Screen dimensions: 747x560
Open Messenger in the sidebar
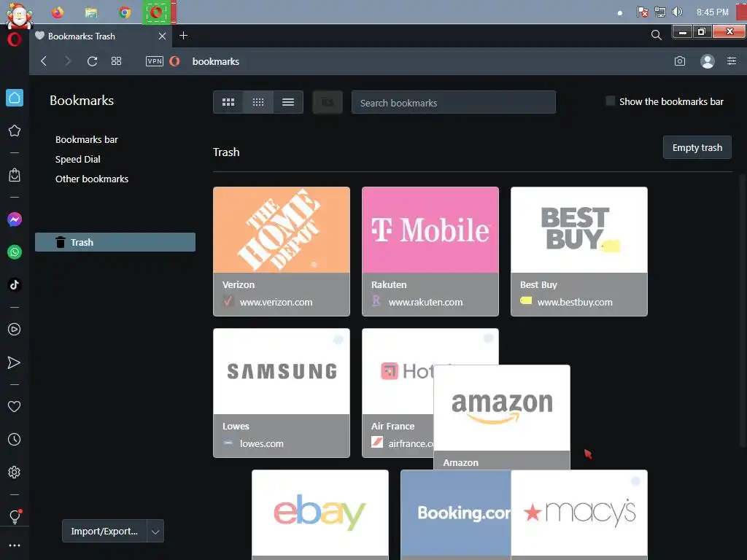15,219
